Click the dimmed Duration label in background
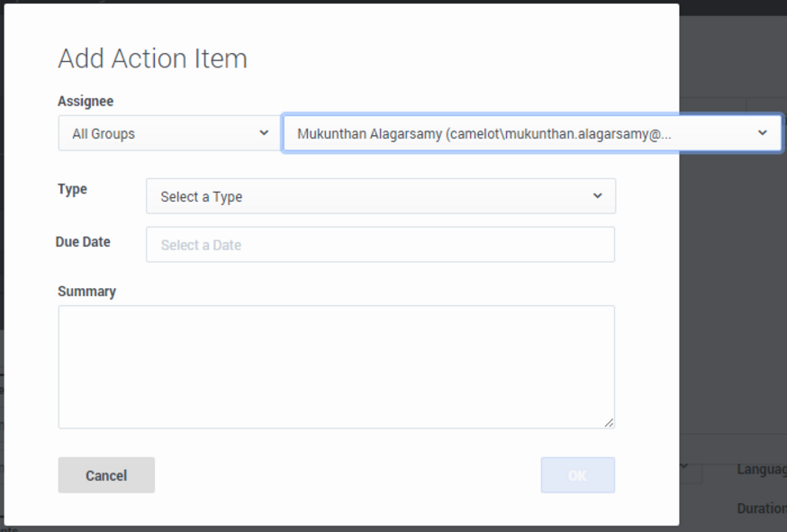Viewport: 787px width, 532px height. coord(761,509)
